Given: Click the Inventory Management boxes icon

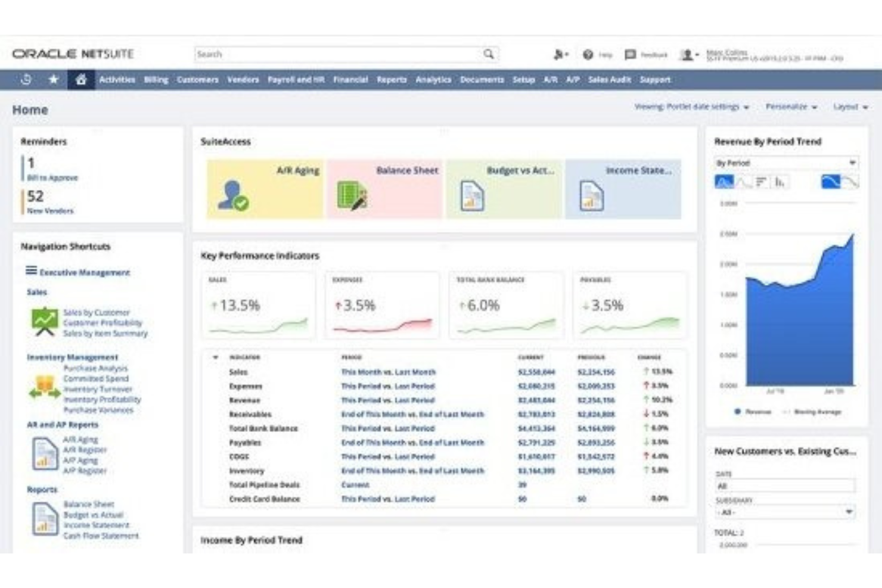Looking at the screenshot, I should [x=44, y=387].
